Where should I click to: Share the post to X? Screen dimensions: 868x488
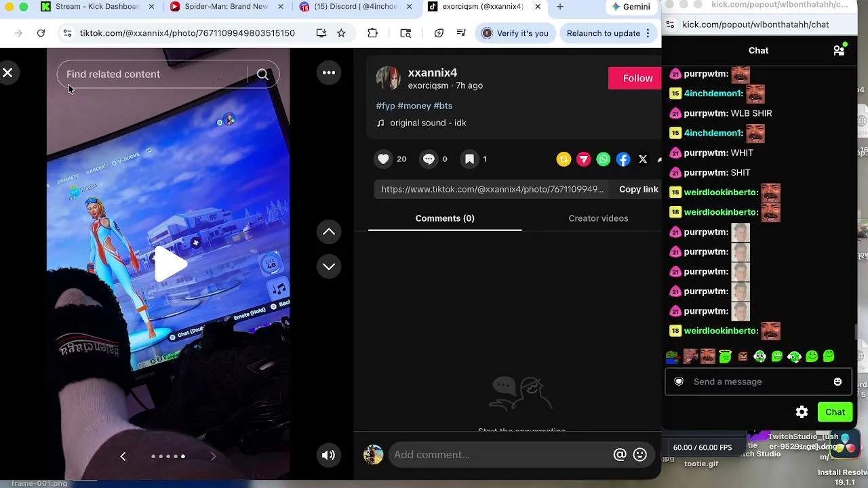[643, 159]
